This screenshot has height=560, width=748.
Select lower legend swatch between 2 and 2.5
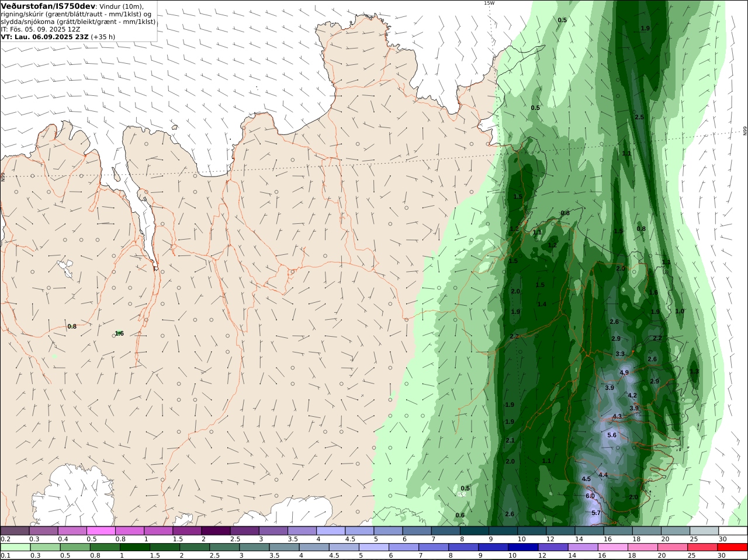(x=194, y=547)
